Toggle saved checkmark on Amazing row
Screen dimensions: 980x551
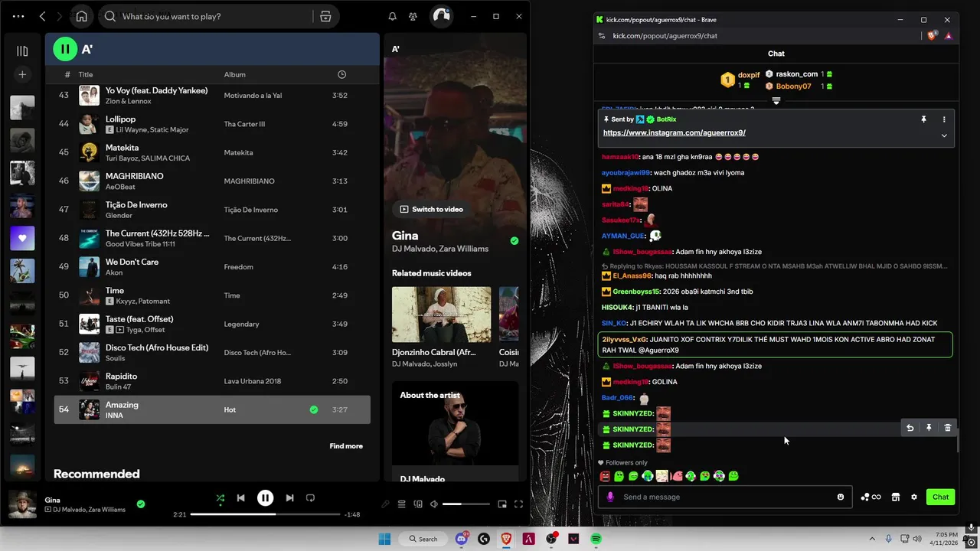(314, 409)
